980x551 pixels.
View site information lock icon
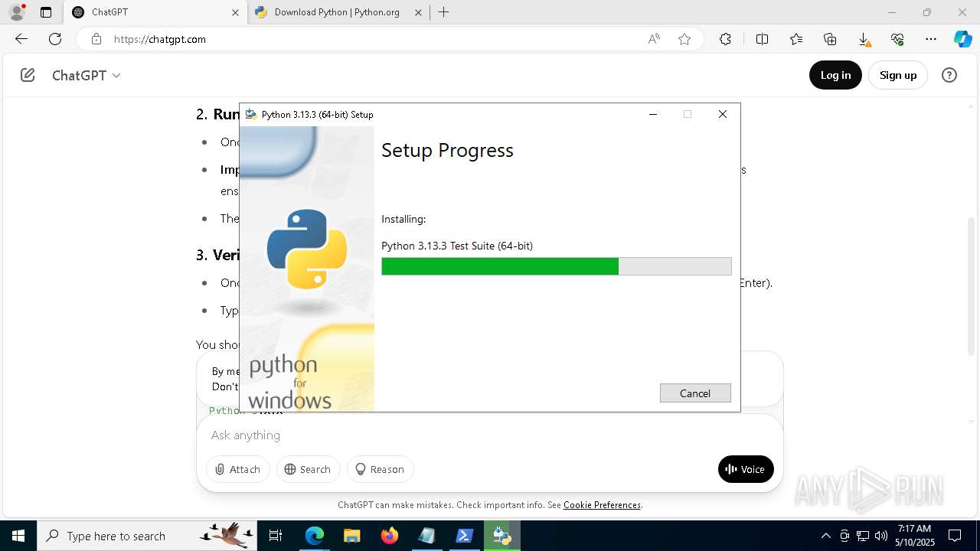click(96, 39)
